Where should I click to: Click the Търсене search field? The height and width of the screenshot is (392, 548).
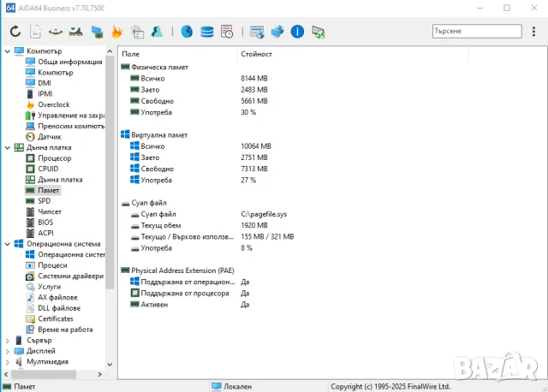tap(477, 31)
